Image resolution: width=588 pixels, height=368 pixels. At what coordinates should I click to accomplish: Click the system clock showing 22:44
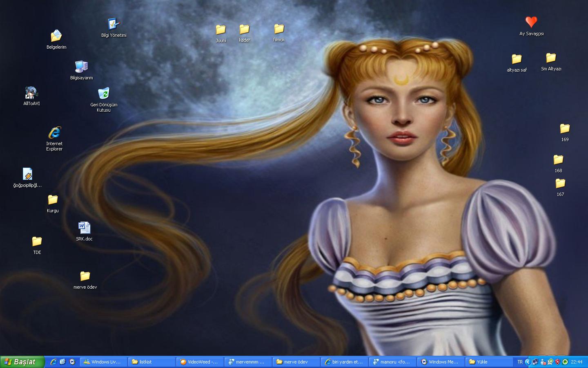[577, 362]
